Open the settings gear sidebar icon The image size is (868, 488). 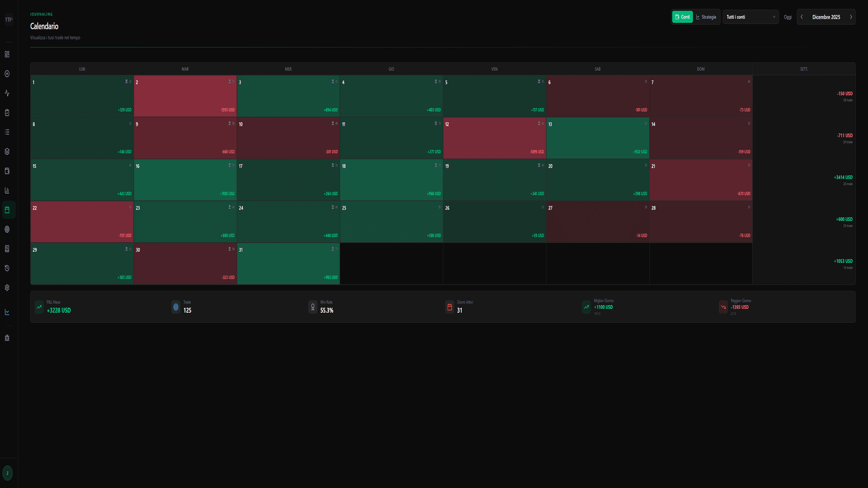click(x=7, y=287)
